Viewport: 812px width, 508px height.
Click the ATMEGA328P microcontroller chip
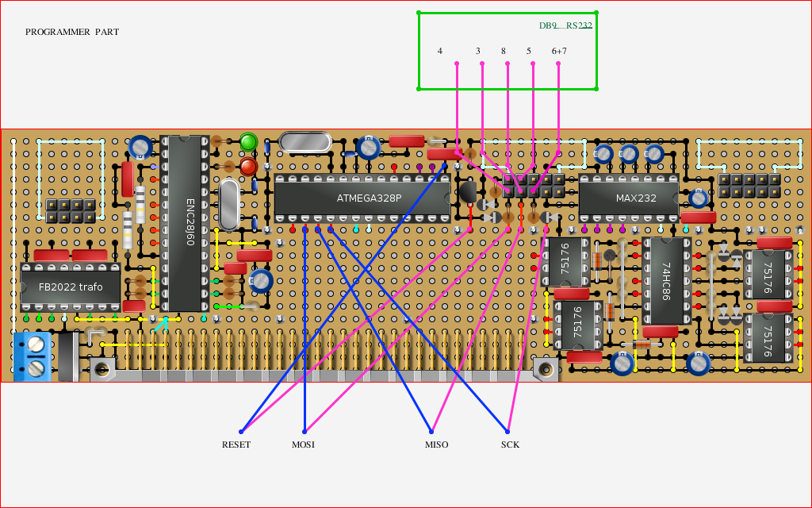(x=362, y=198)
